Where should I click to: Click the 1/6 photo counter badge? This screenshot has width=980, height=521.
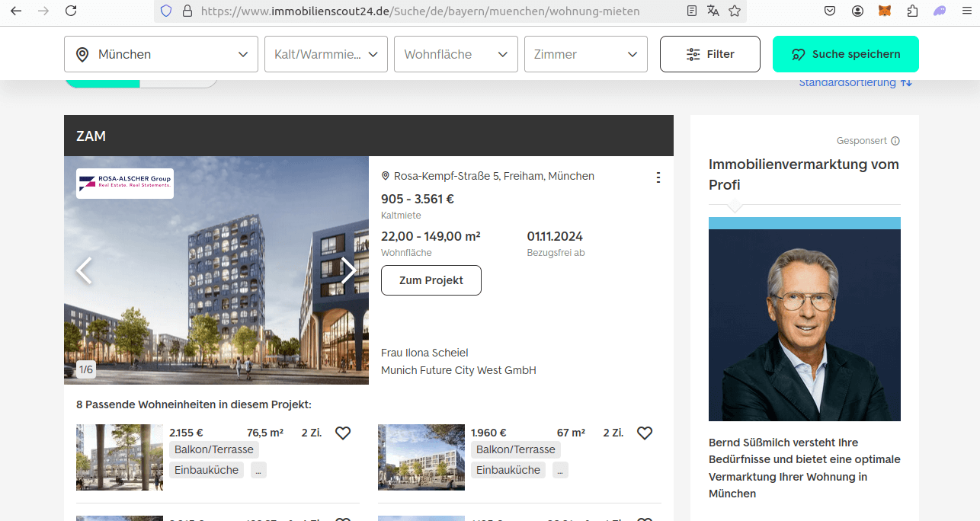click(x=86, y=369)
